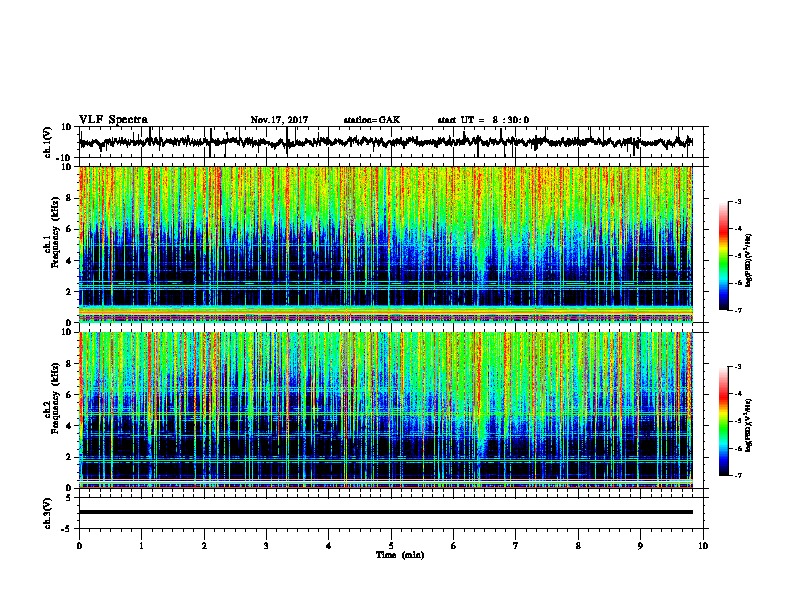Viewport: 792px width, 612px height.
Task: Click the ch.2 color bar PSD unit label
Action: coord(749,425)
